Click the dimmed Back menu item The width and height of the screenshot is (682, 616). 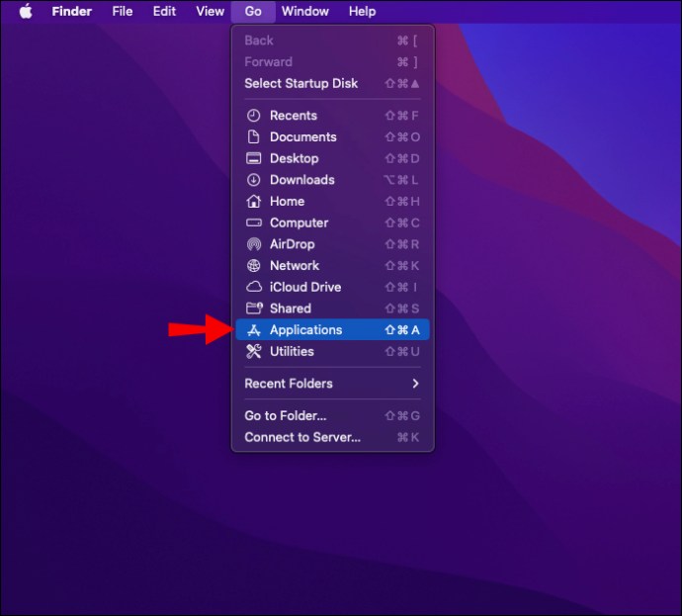[x=333, y=41]
